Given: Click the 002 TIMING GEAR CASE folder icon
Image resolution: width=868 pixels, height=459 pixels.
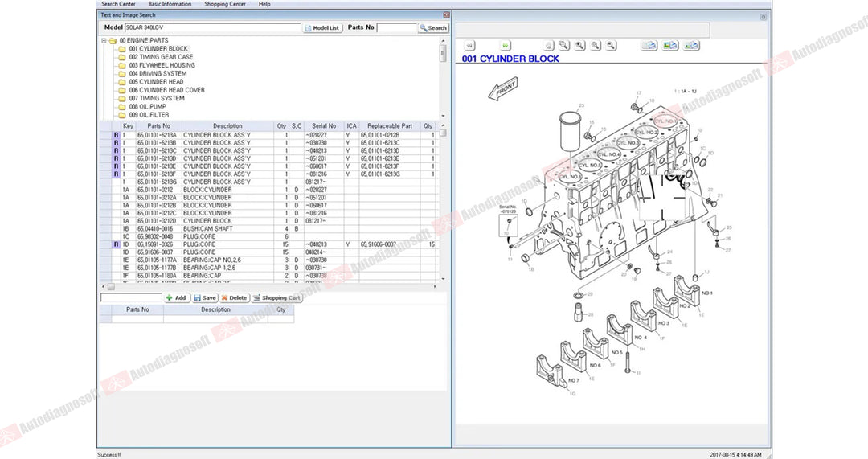Looking at the screenshot, I should point(122,57).
